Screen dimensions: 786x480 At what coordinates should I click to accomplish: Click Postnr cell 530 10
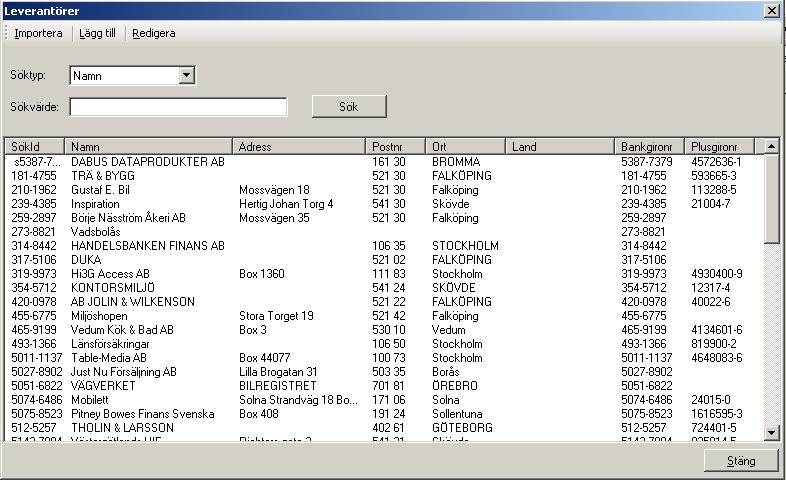click(x=388, y=330)
